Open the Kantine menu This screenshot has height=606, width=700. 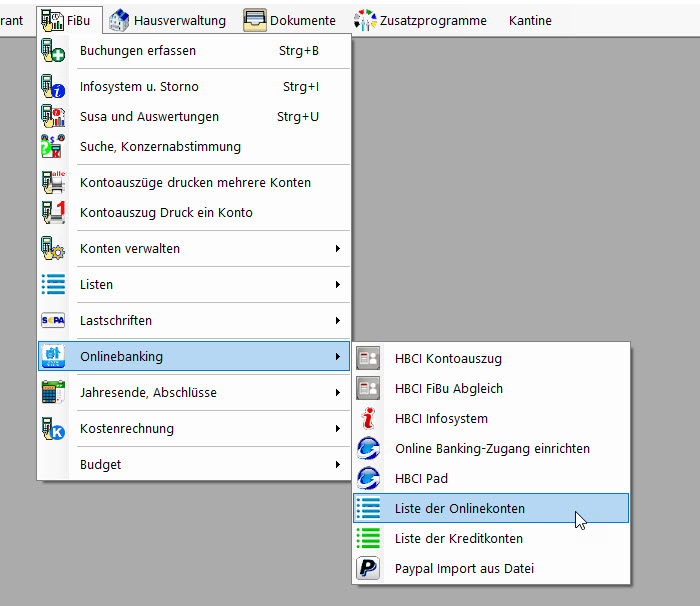(530, 21)
